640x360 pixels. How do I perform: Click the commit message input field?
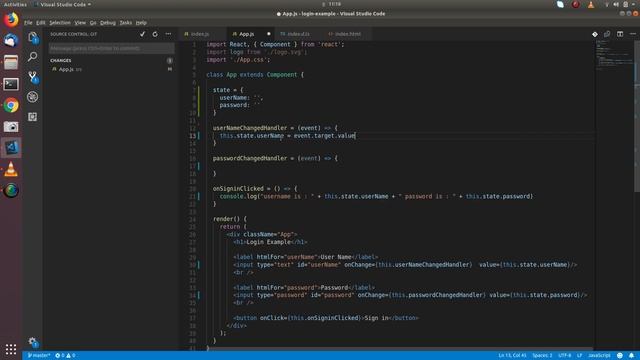[x=111, y=48]
